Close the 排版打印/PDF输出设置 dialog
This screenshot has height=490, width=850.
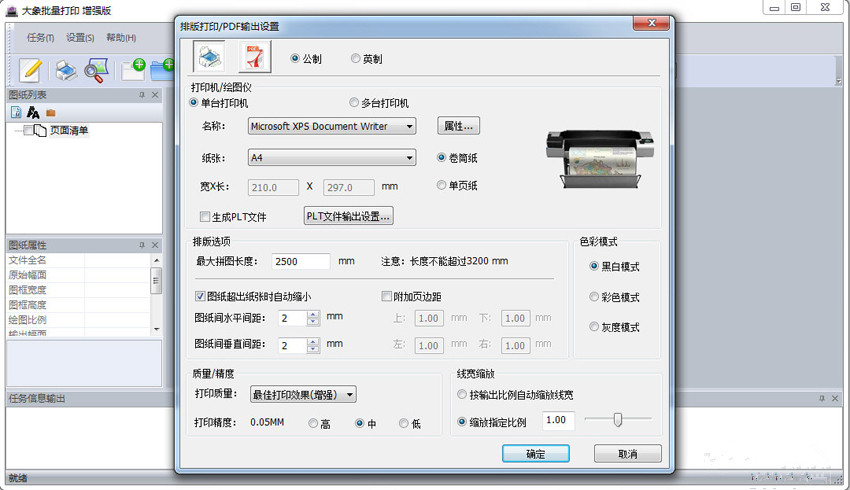[652, 23]
